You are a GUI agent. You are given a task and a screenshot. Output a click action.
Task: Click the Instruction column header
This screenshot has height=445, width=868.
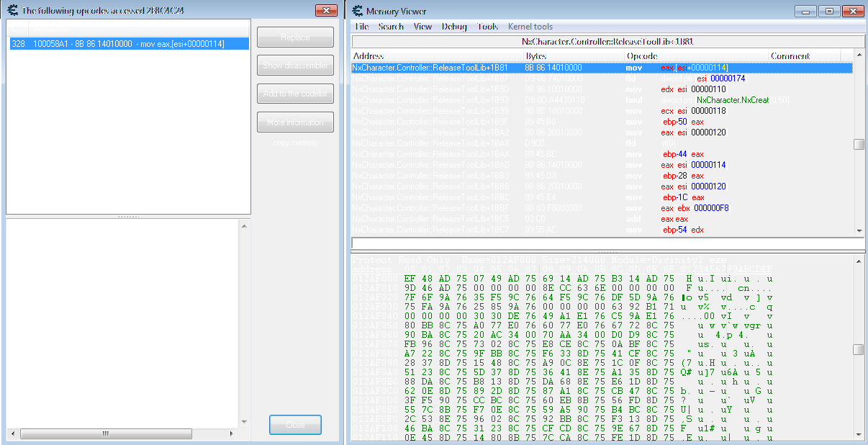coord(137,29)
